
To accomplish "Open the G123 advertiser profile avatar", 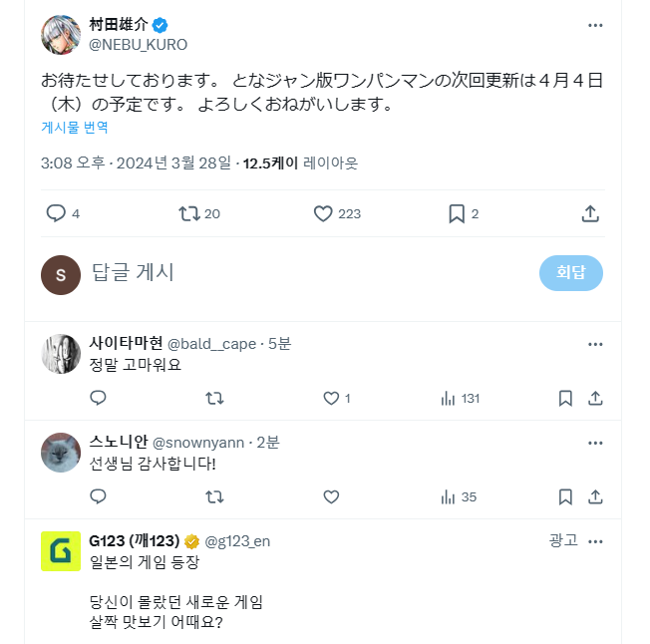I will (61, 551).
